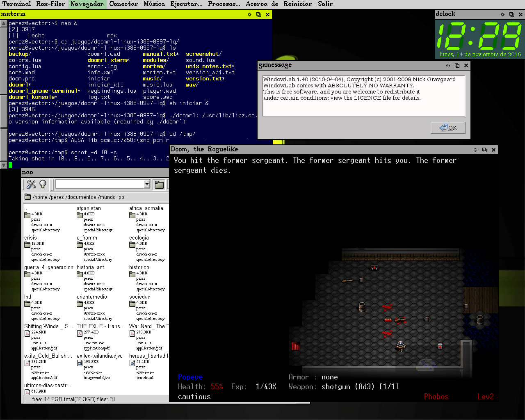
Task: Choose Ejecutar... in the top bar
Action: click(x=187, y=4)
